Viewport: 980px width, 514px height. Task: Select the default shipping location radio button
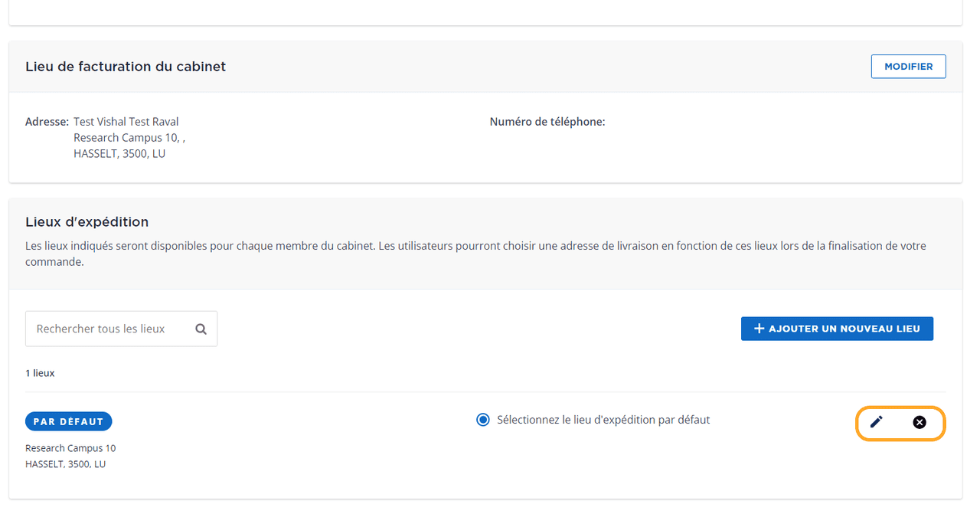point(482,420)
